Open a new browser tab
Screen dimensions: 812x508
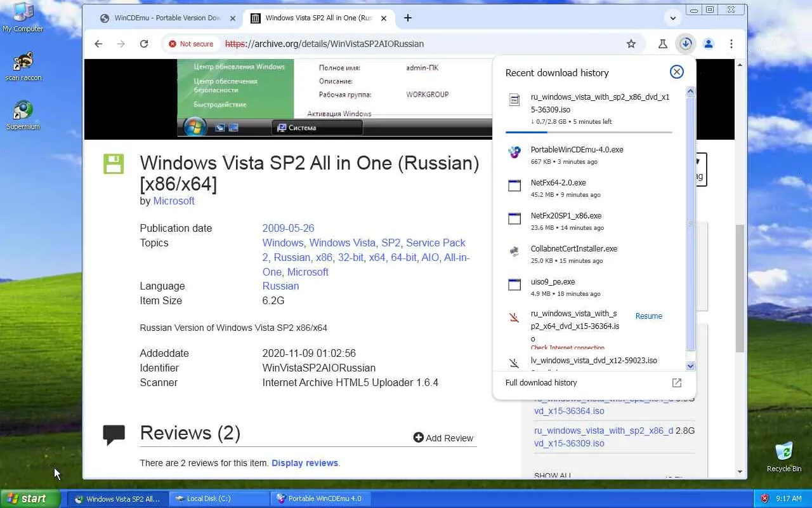click(408, 18)
